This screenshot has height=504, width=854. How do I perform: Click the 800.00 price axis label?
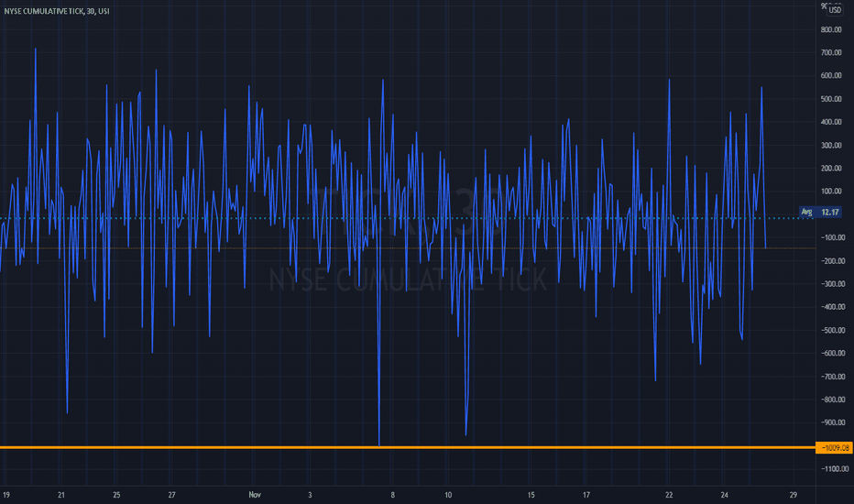tap(831, 29)
